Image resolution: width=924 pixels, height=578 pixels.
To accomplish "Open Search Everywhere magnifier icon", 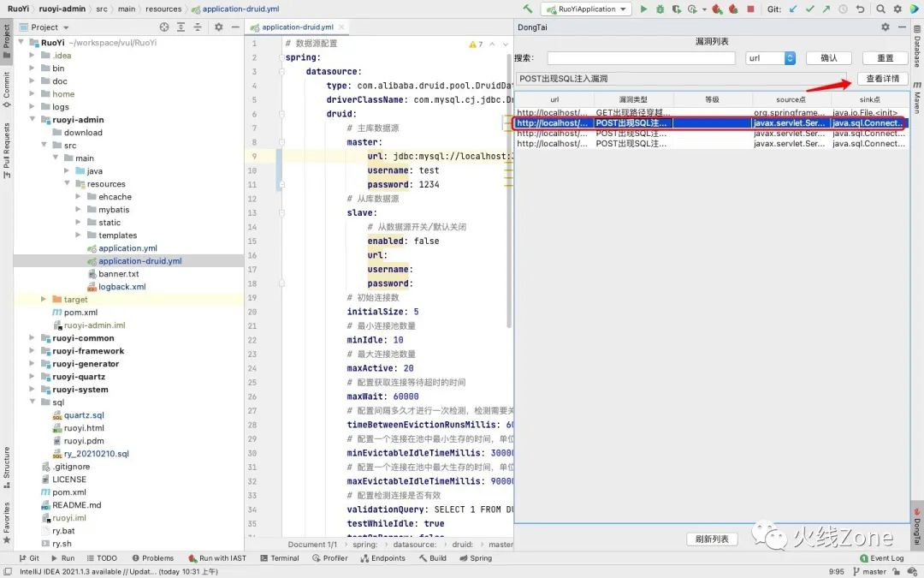I will (x=880, y=9).
